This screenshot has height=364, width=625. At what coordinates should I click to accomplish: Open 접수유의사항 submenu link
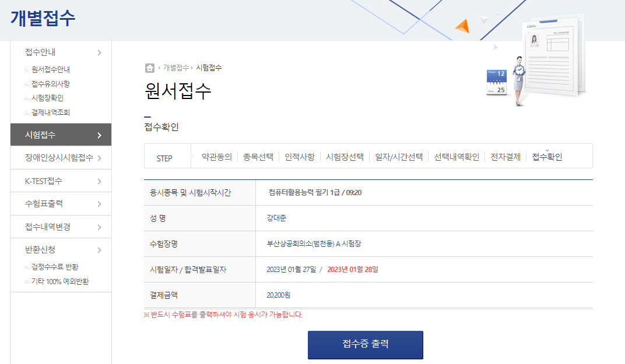[x=51, y=84]
